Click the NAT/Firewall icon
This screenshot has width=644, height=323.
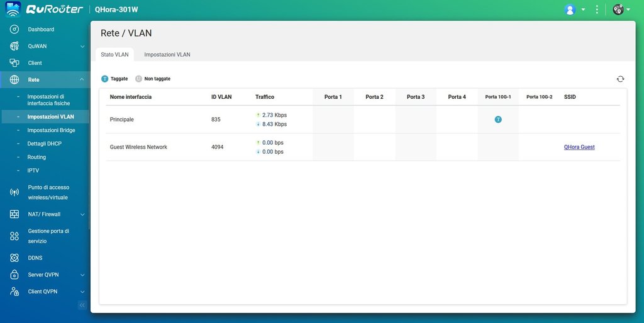click(14, 214)
